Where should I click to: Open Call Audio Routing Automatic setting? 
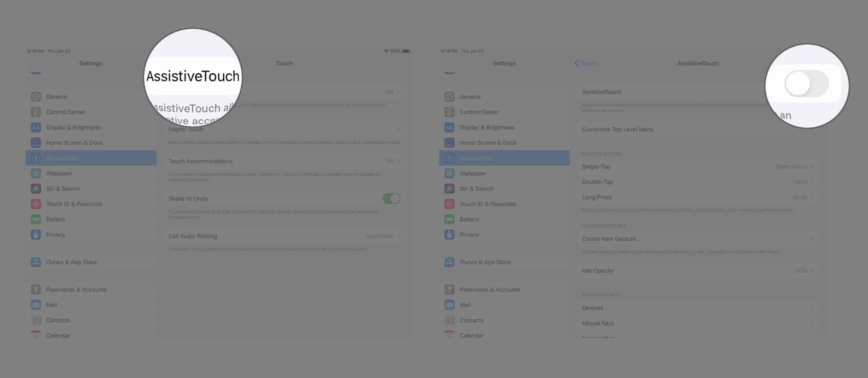pos(383,236)
